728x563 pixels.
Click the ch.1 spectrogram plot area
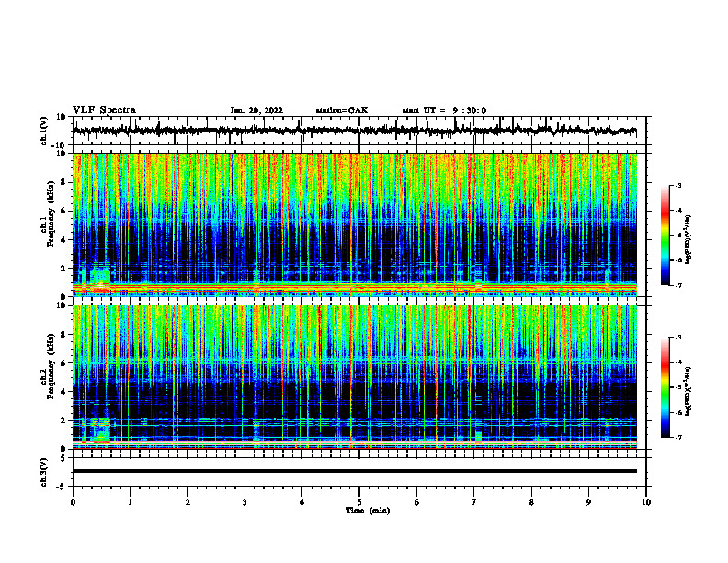[354, 224]
